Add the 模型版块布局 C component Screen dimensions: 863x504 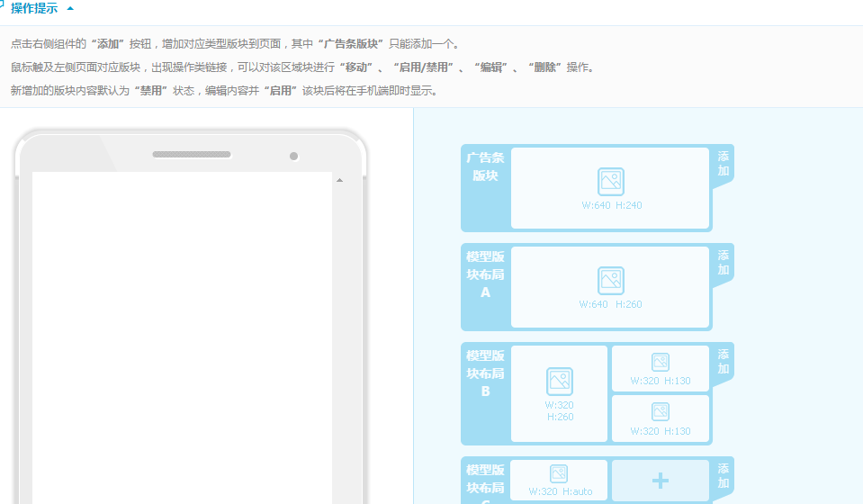click(x=724, y=476)
